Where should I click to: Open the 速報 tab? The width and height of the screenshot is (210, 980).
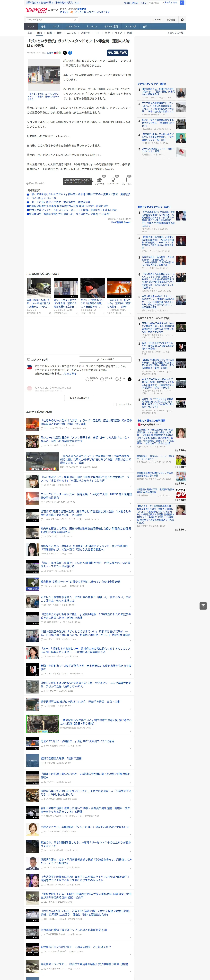[x=43, y=27]
